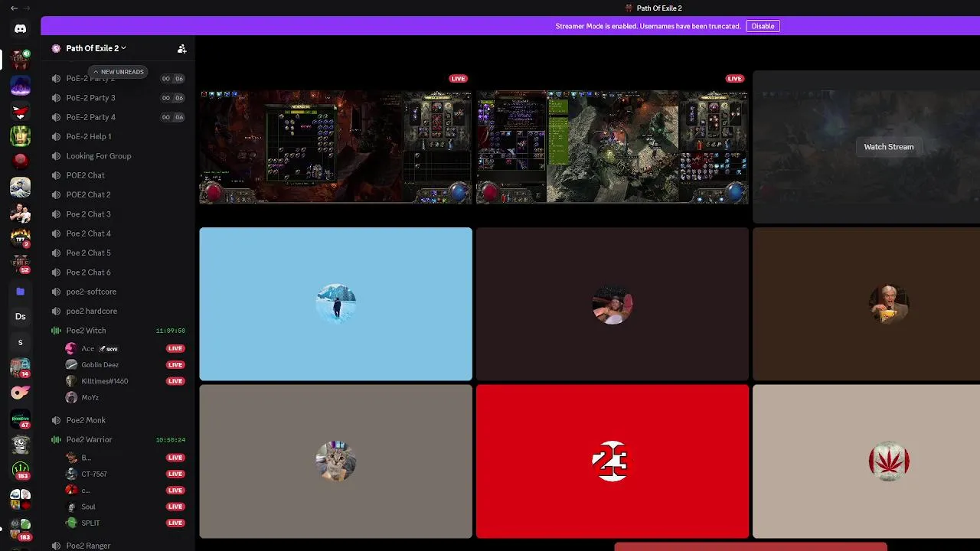This screenshot has width=980, height=551.
Task: Open the Poe2 Ranger voice channel
Action: [119, 546]
